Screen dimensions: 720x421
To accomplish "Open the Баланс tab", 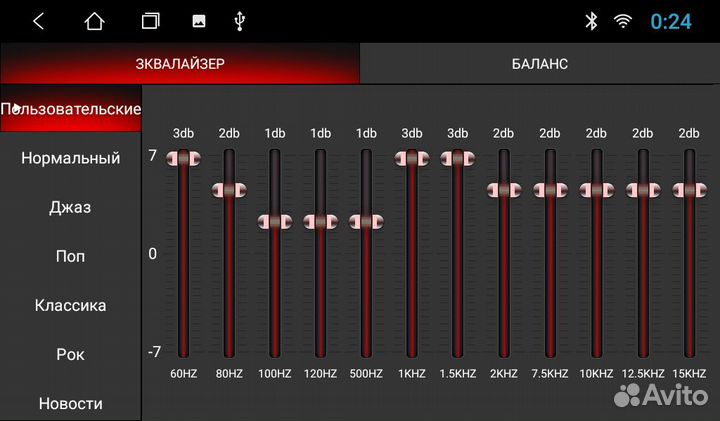I will [x=539, y=64].
